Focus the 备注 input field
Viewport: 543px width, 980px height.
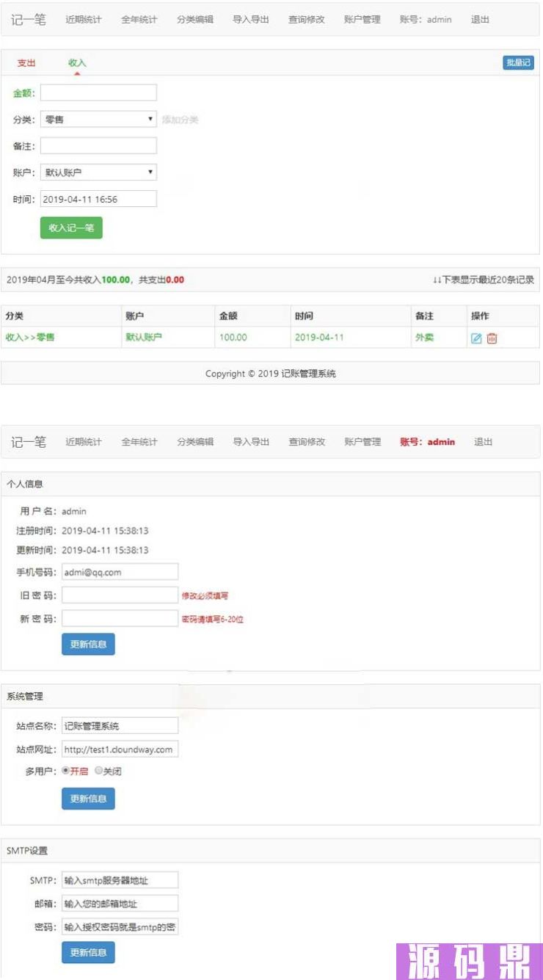98,145
